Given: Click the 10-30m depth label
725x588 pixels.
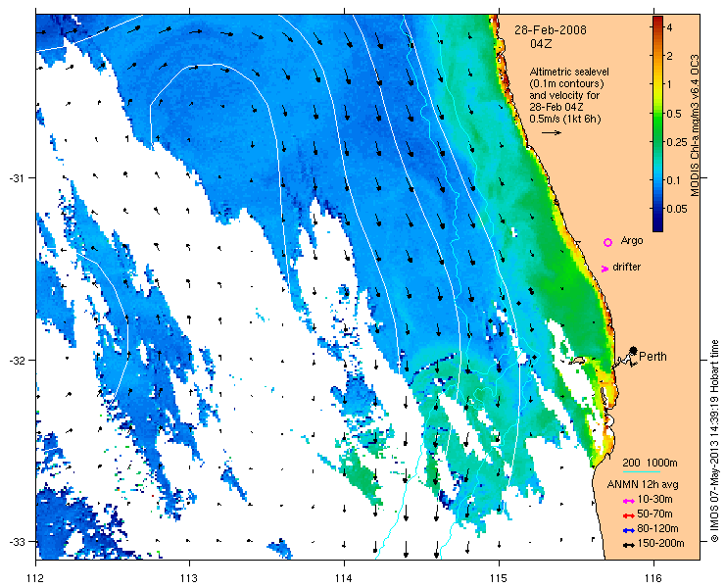Looking at the screenshot, I should pyautogui.click(x=654, y=499).
